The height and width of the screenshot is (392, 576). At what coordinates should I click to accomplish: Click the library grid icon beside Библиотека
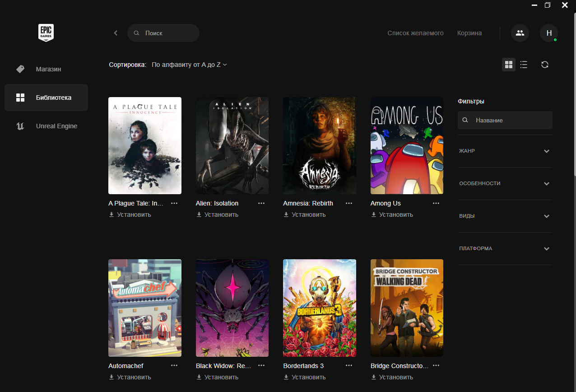20,98
